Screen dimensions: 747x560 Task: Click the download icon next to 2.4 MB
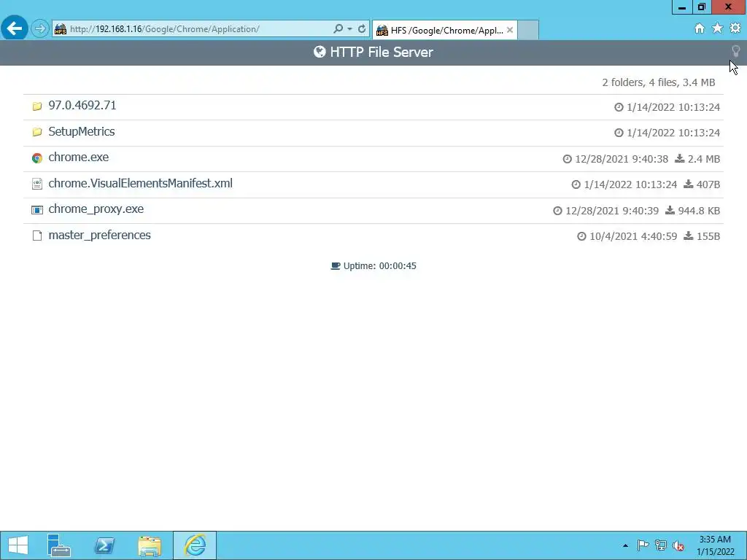[x=680, y=158]
